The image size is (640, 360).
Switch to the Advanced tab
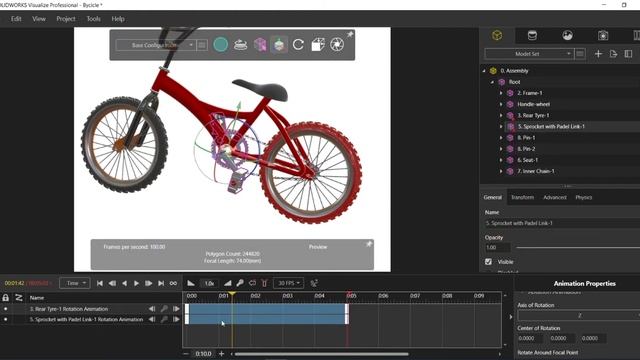[555, 197]
